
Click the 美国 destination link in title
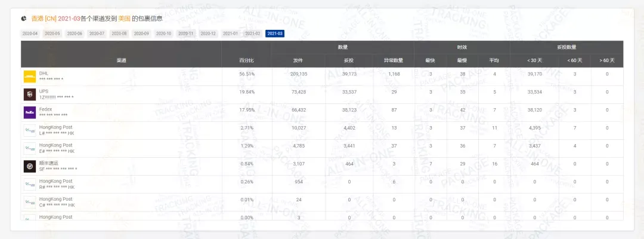pyautogui.click(x=124, y=19)
